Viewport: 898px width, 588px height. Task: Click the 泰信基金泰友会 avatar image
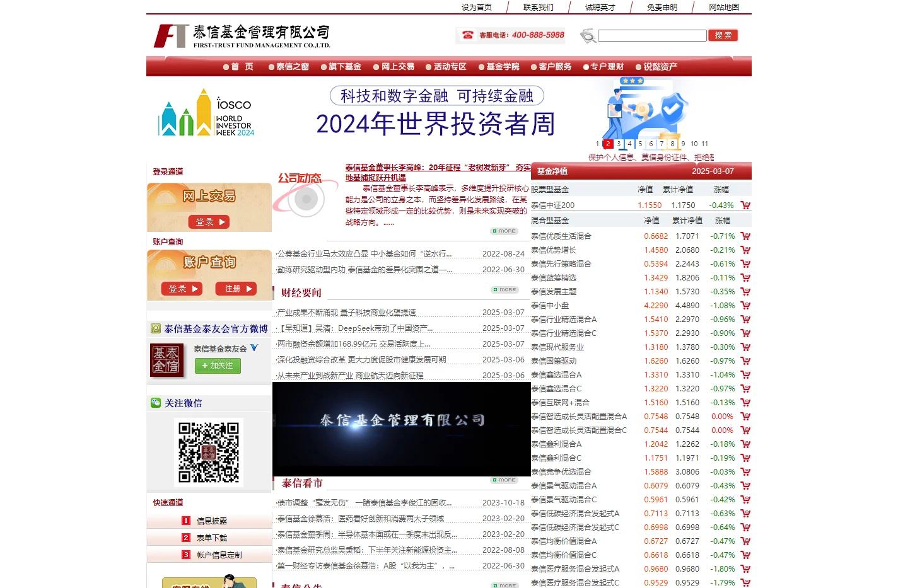pos(166,360)
